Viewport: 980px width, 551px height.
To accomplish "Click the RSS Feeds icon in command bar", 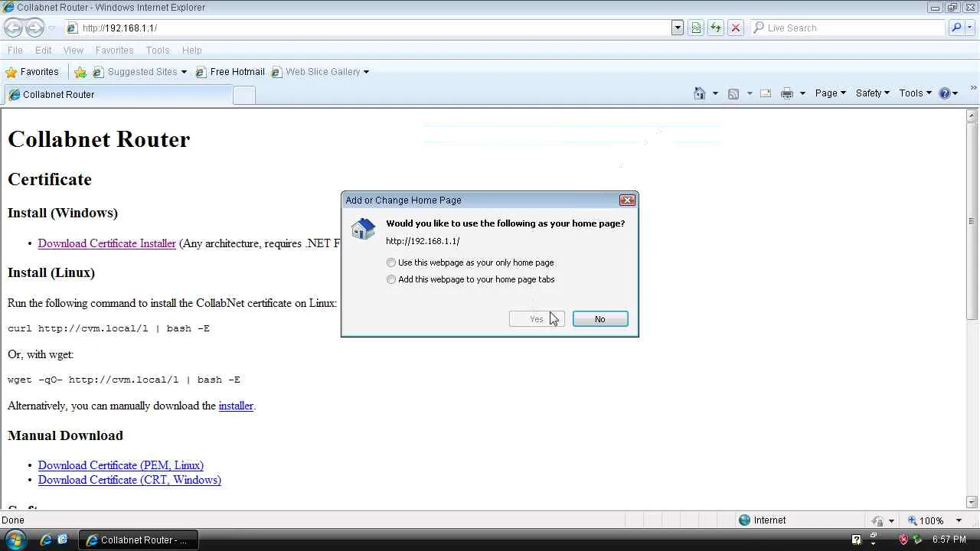I will (733, 93).
